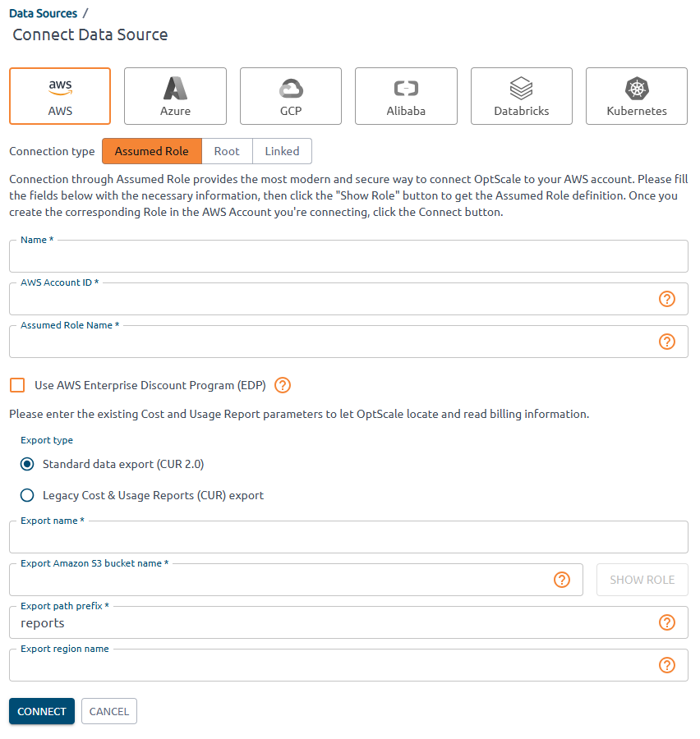Open help icon for Export region name

pyautogui.click(x=667, y=665)
